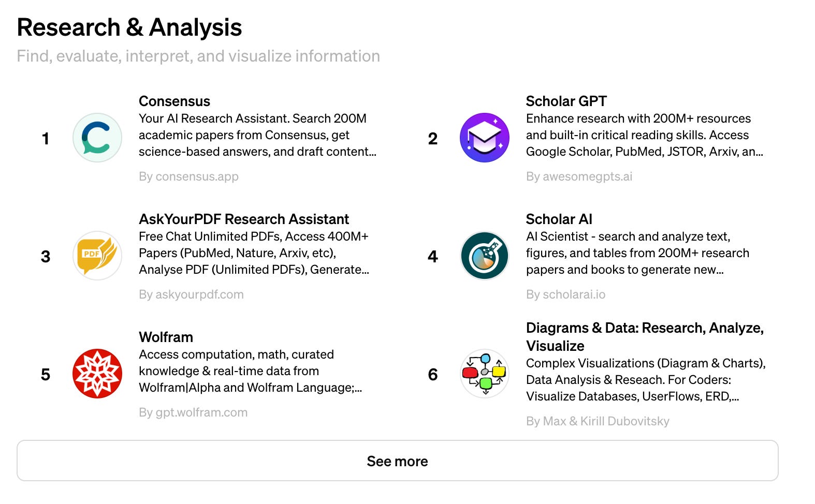The image size is (815, 504).
Task: Click the Wolfram description about computation and math
Action: pos(251,371)
